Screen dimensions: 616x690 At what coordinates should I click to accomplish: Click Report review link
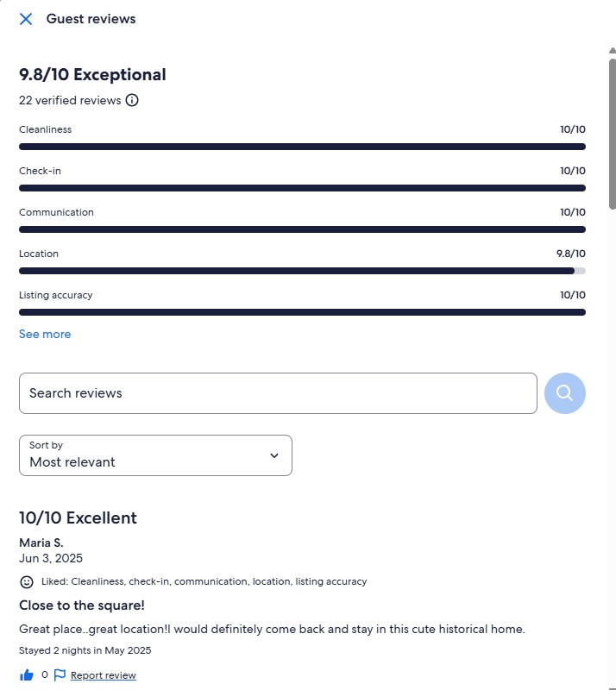click(x=103, y=675)
